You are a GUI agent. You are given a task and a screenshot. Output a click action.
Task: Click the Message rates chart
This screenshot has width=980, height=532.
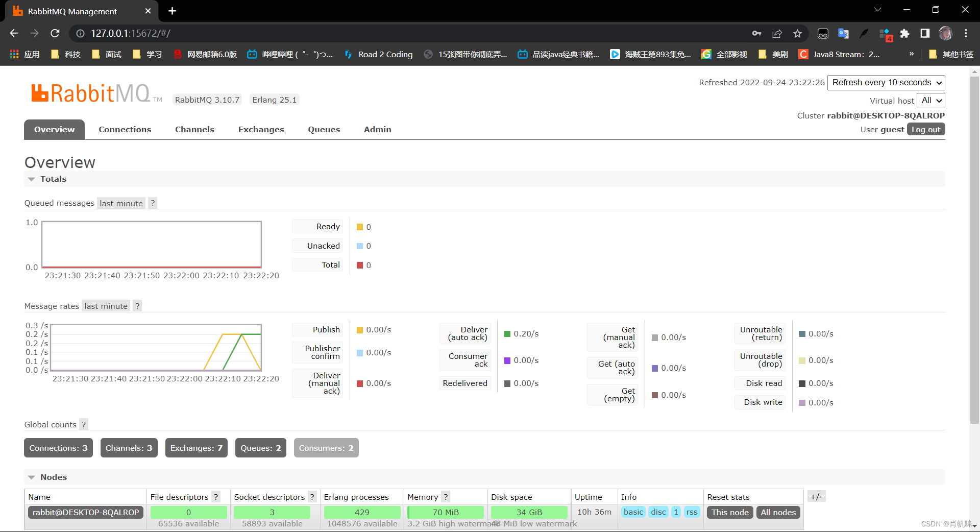pyautogui.click(x=156, y=347)
